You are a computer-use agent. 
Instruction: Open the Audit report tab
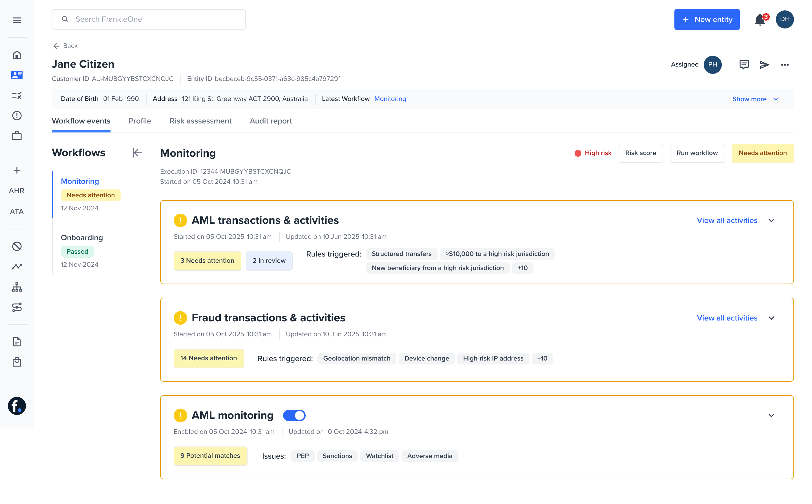271,121
